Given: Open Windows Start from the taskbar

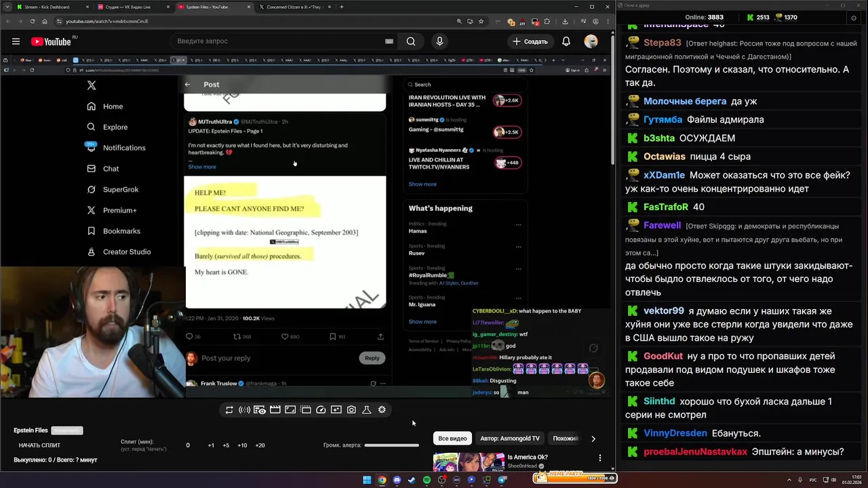Looking at the screenshot, I should pyautogui.click(x=367, y=480).
